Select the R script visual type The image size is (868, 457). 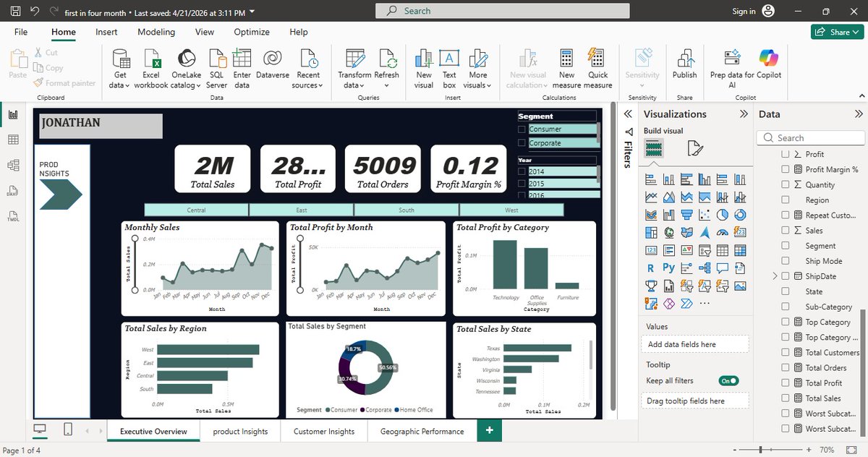point(651,268)
